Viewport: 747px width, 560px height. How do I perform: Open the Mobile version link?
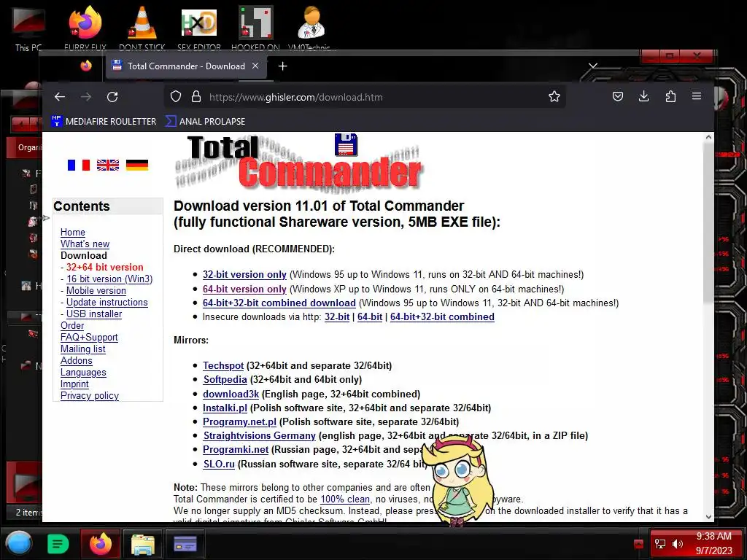click(x=96, y=290)
